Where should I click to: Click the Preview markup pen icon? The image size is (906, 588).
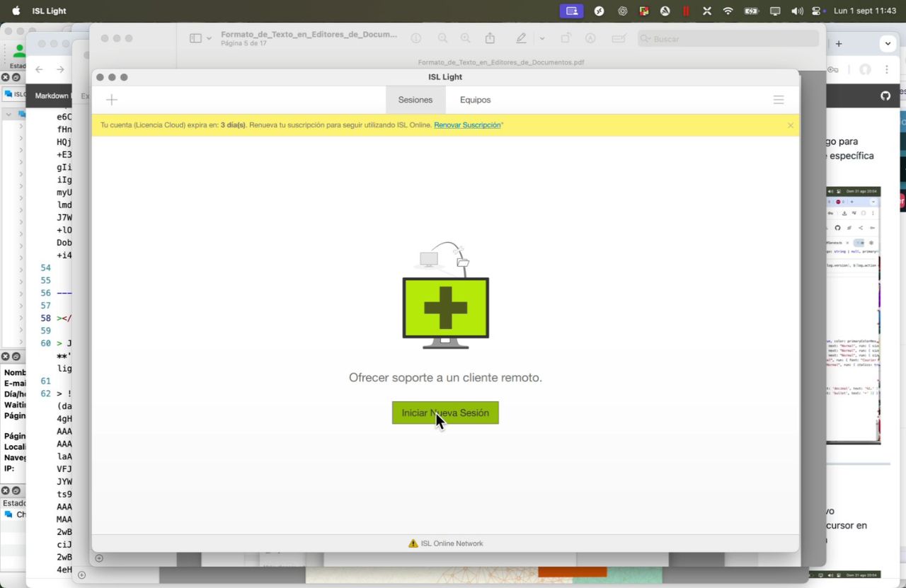(522, 39)
